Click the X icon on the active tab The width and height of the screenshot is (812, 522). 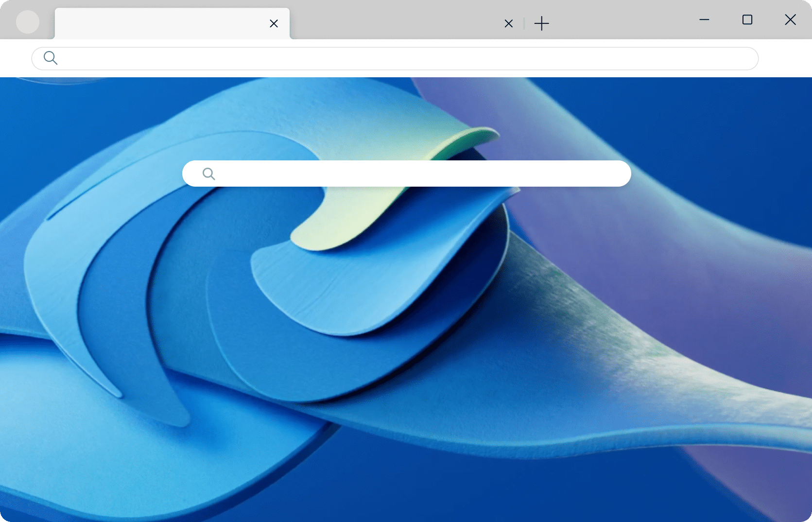(x=274, y=23)
